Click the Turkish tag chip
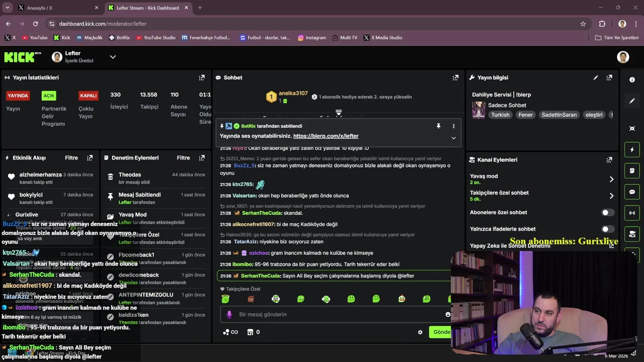The height and width of the screenshot is (362, 644). point(500,115)
